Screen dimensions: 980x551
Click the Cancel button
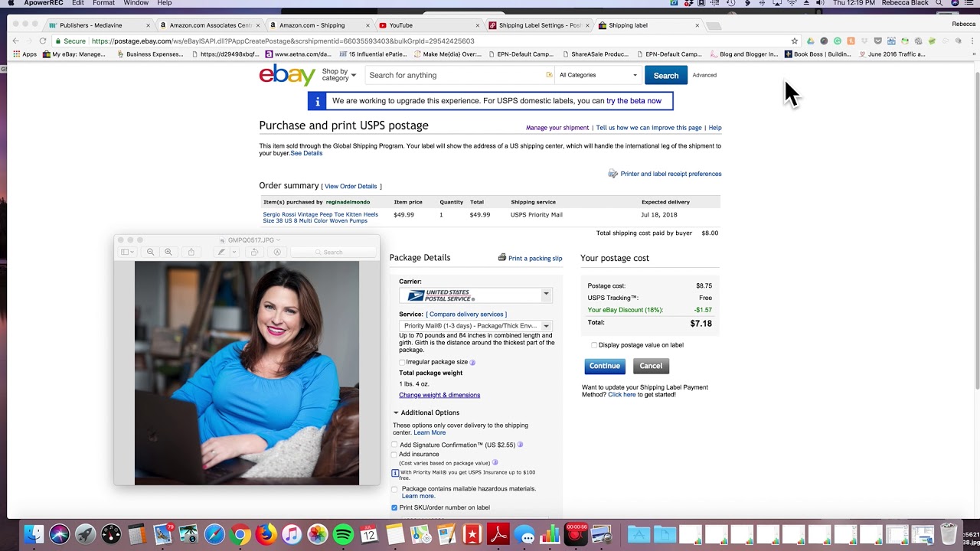[x=651, y=366]
